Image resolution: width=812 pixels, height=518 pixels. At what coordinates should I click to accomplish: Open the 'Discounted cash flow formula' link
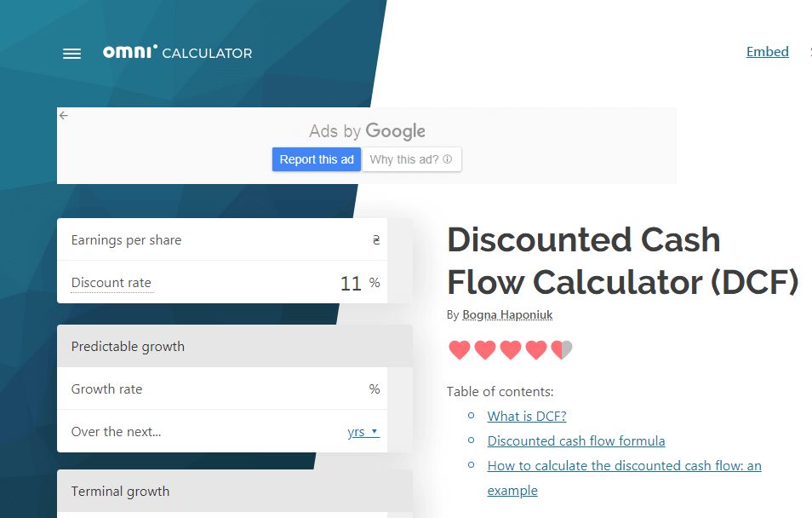(x=576, y=440)
